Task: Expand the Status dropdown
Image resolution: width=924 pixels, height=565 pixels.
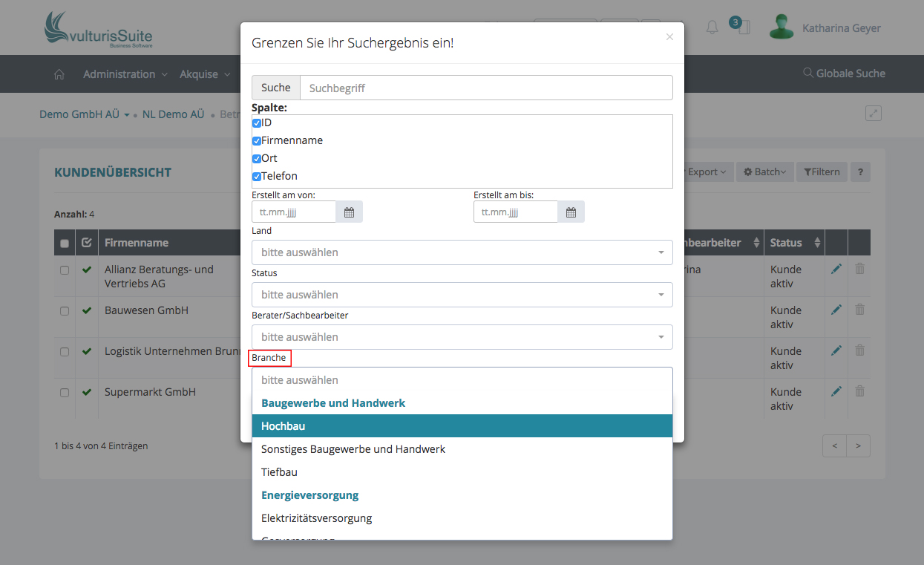Action: [462, 295]
